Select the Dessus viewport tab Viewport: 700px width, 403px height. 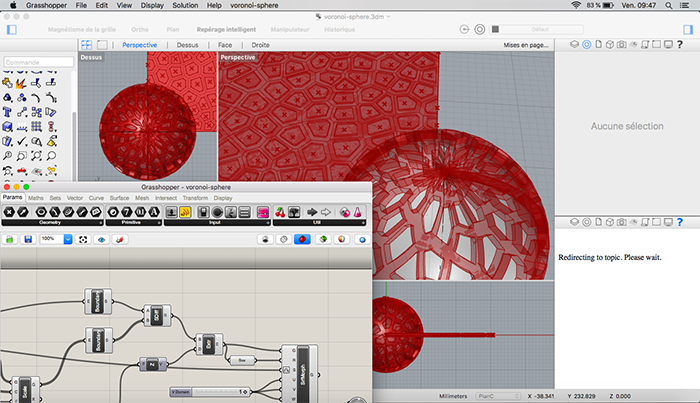188,45
